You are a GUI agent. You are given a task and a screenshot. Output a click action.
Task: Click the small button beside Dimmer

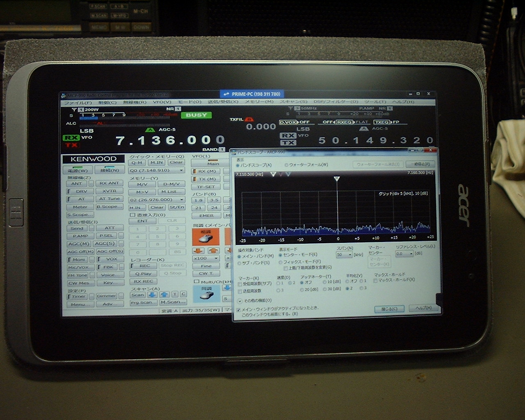click(x=121, y=296)
